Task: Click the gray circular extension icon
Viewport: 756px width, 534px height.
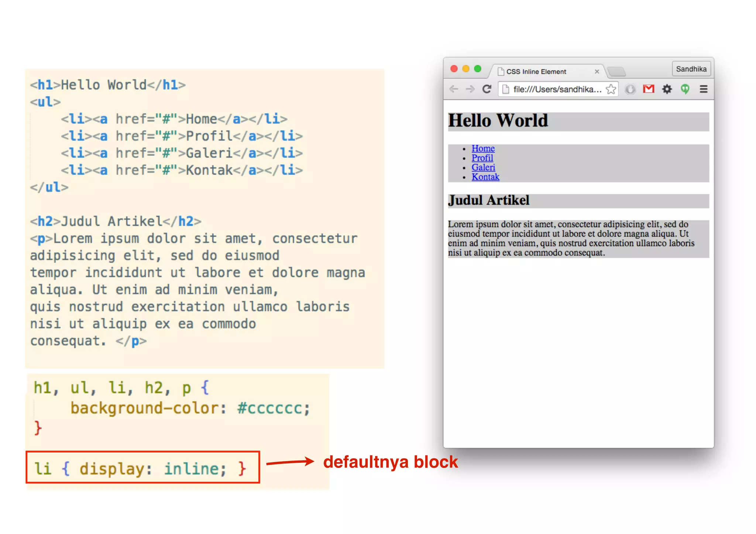Action: [630, 89]
